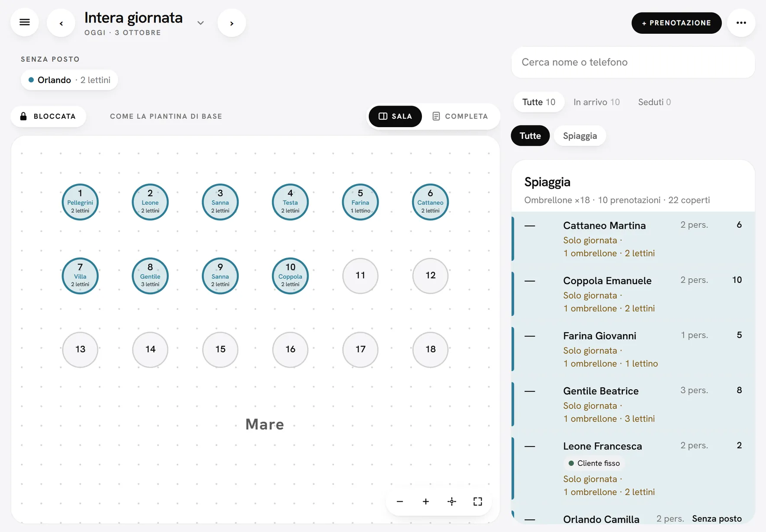Select umbrella 7 Villa
Image resolution: width=766 pixels, height=532 pixels.
click(80, 276)
